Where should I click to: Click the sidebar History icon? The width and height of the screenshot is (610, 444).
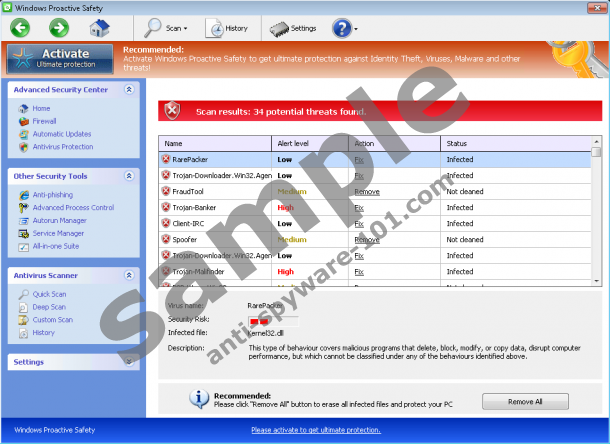[x=23, y=333]
